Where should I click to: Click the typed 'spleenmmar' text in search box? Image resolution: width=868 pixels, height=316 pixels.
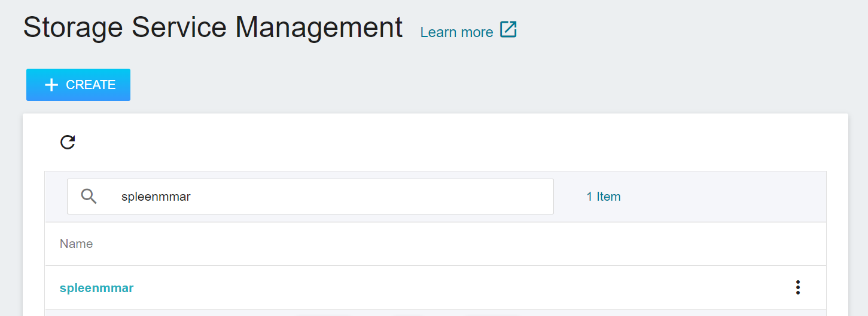point(156,197)
